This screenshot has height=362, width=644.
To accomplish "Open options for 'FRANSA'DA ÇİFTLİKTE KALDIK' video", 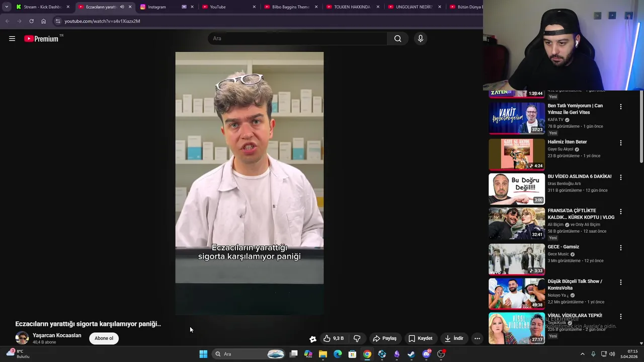I will (621, 212).
